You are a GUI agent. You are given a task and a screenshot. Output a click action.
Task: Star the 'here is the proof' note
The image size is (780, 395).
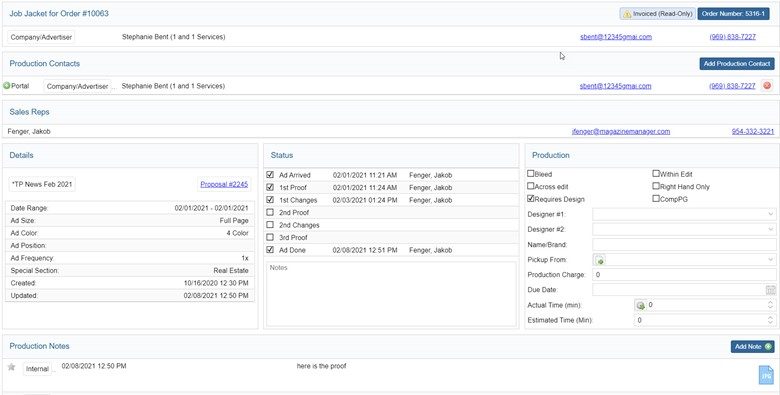tap(11, 367)
